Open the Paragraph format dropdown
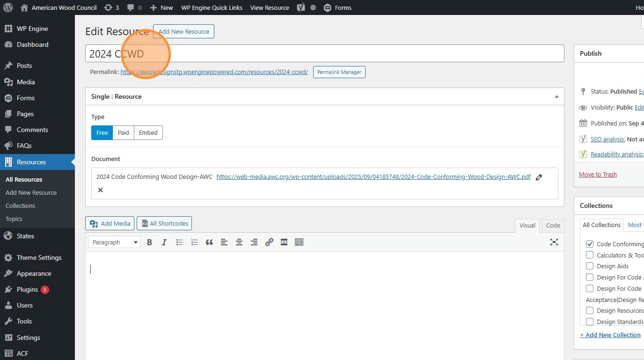The width and height of the screenshot is (644, 360). pyautogui.click(x=115, y=242)
